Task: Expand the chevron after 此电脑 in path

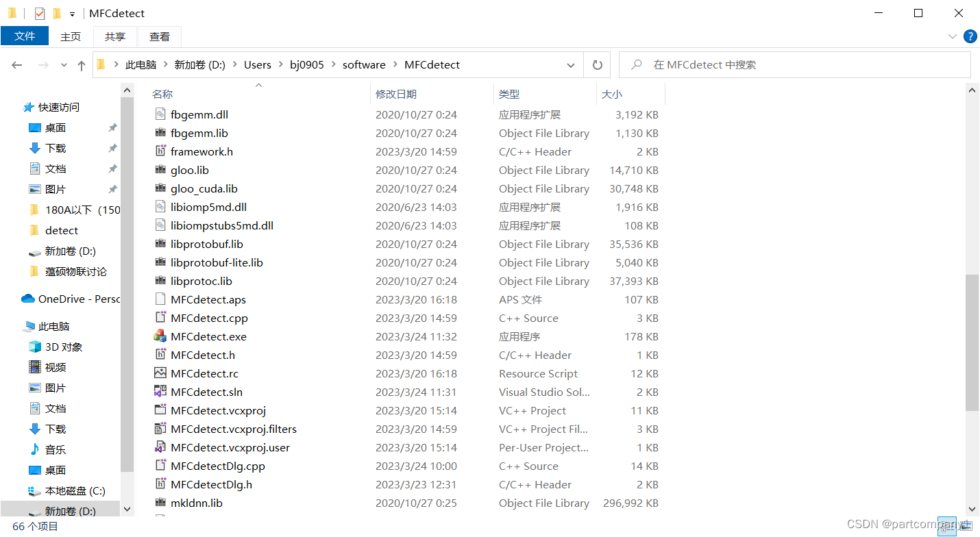Action: pyautogui.click(x=165, y=65)
